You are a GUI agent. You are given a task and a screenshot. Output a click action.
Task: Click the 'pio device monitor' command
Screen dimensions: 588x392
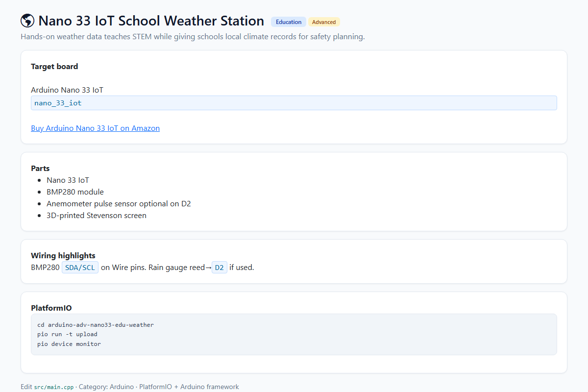pos(69,344)
